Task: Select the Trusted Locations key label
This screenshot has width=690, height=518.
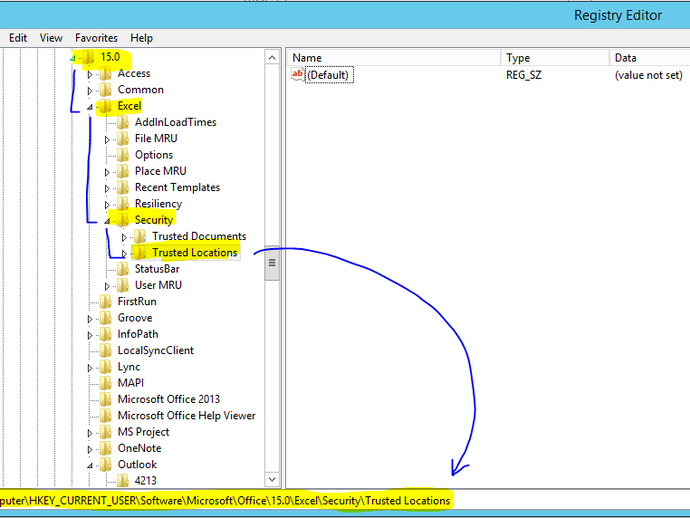Action: [195, 252]
